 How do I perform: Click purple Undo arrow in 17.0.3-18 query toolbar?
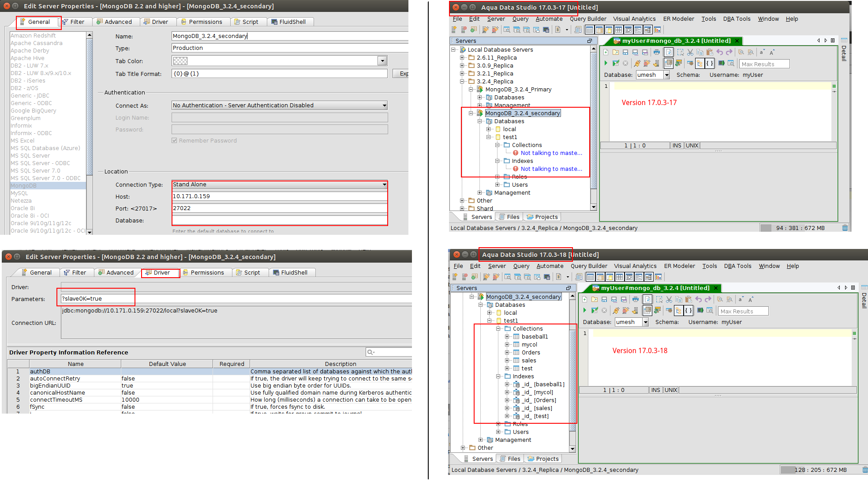(x=698, y=300)
